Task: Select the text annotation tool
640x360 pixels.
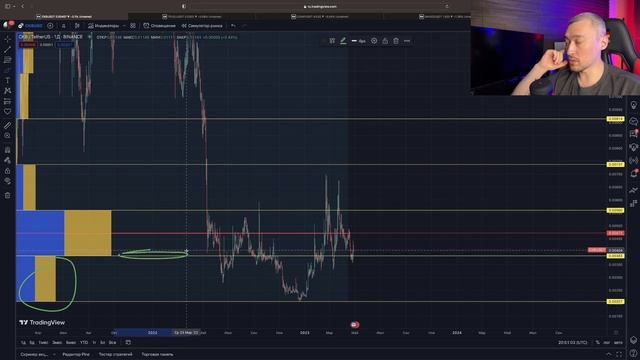Action: 7,80
